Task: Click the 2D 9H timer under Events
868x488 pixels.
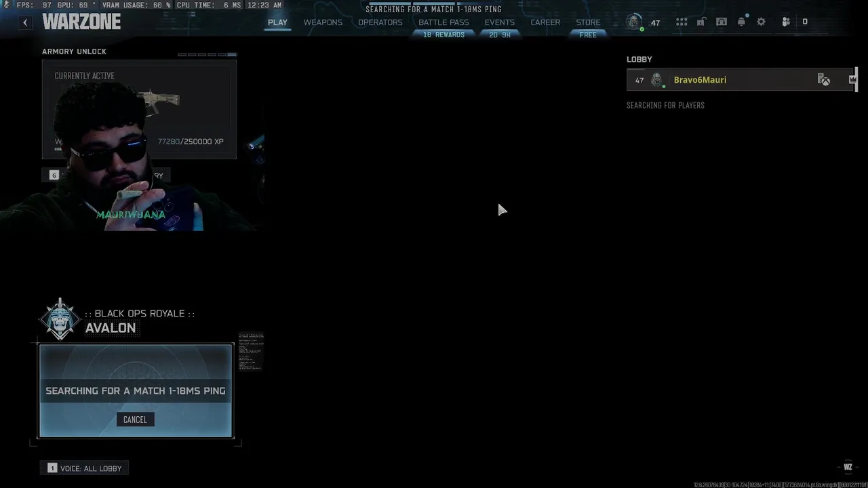Action: (x=500, y=35)
